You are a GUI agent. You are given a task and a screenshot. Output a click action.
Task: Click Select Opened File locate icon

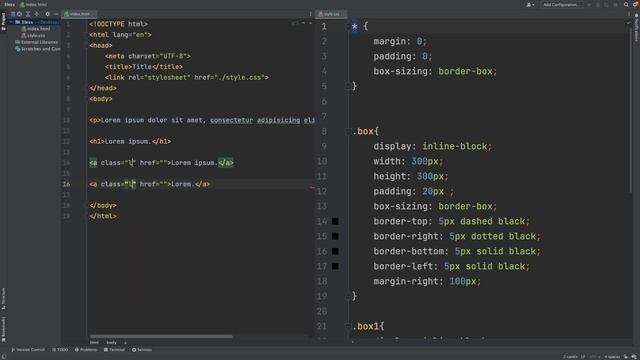coord(19,14)
